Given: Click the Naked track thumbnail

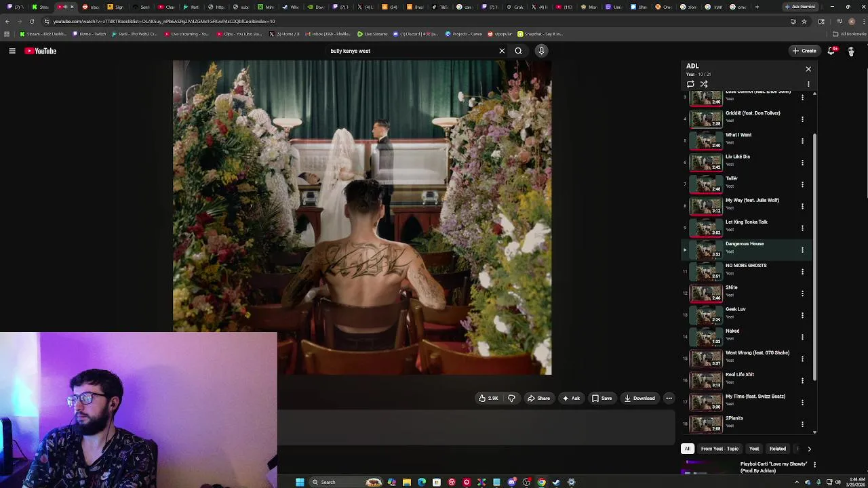Looking at the screenshot, I should pyautogui.click(x=706, y=337).
